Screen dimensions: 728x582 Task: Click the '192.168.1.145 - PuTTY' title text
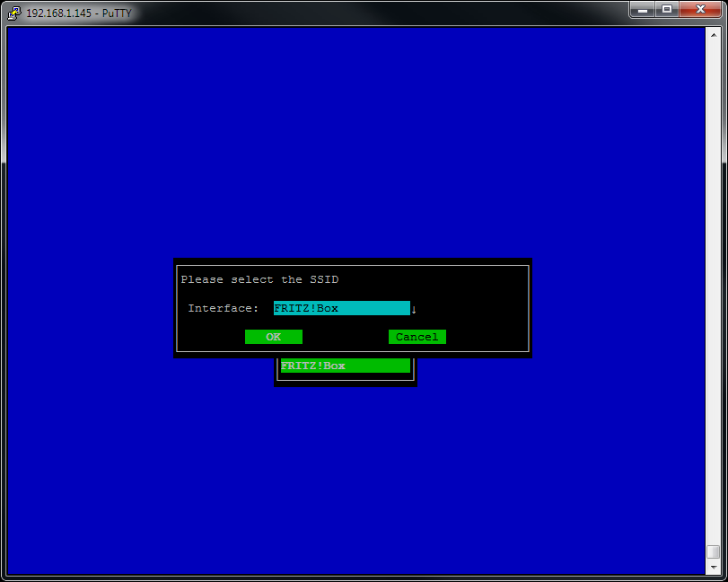coord(79,13)
